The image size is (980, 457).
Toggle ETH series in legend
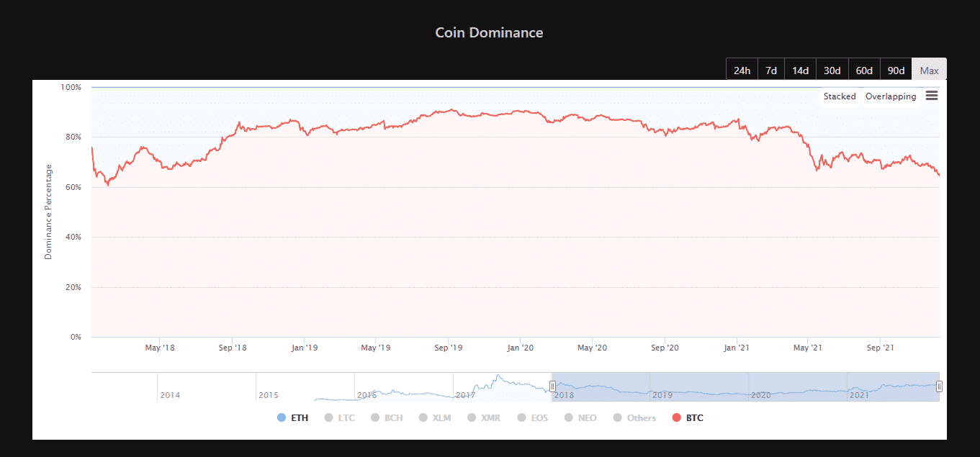click(292, 418)
